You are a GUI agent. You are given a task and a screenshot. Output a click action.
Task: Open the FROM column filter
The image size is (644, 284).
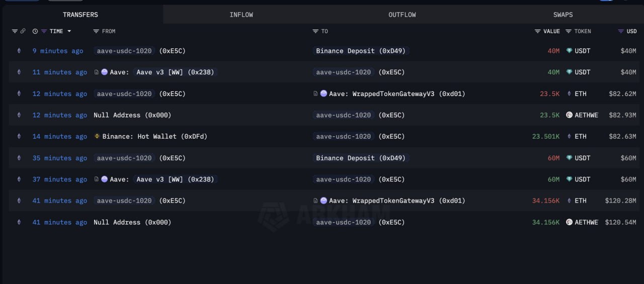pos(96,31)
